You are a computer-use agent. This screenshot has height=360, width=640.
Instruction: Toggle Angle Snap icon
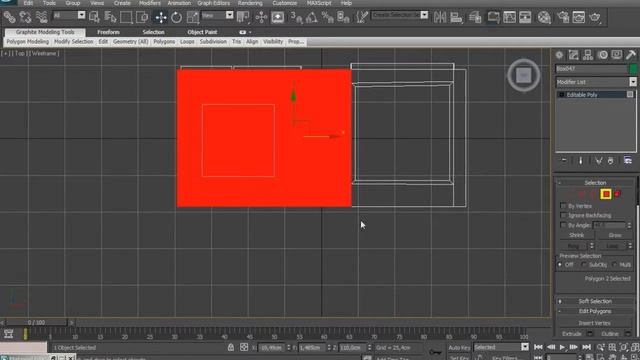coord(311,17)
